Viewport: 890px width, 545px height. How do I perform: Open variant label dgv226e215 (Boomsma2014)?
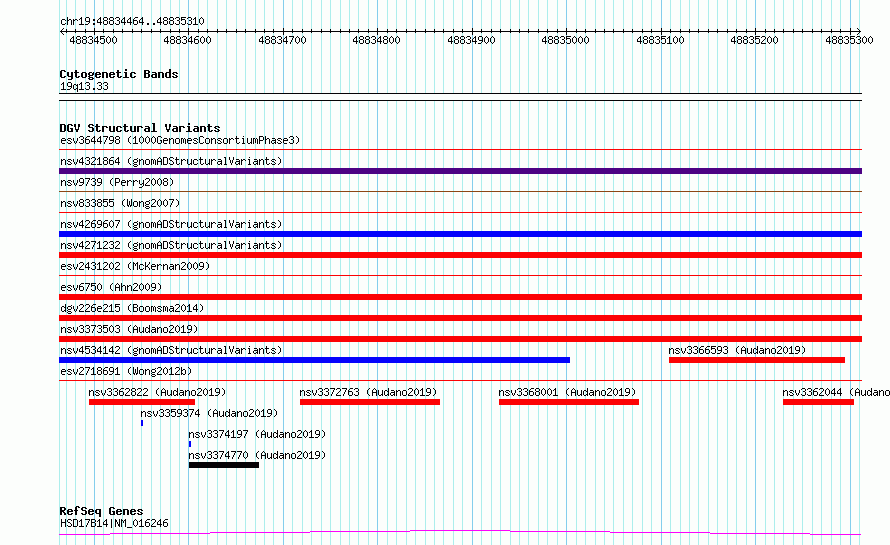[132, 308]
